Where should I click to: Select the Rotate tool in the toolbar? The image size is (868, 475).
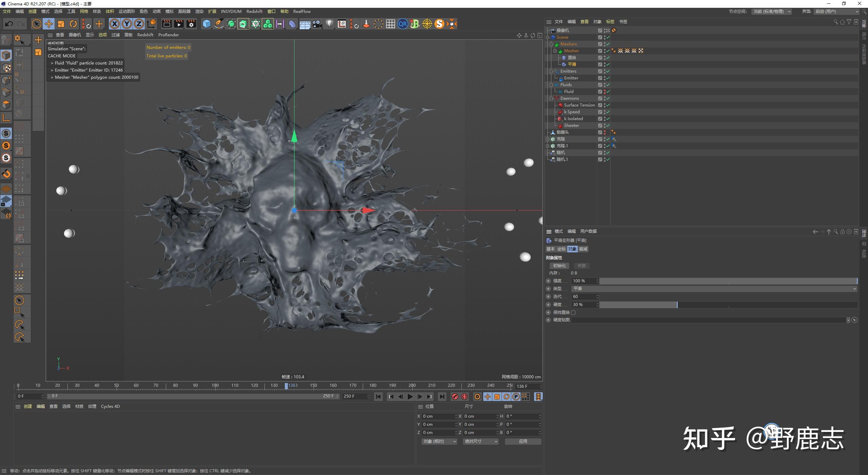73,24
